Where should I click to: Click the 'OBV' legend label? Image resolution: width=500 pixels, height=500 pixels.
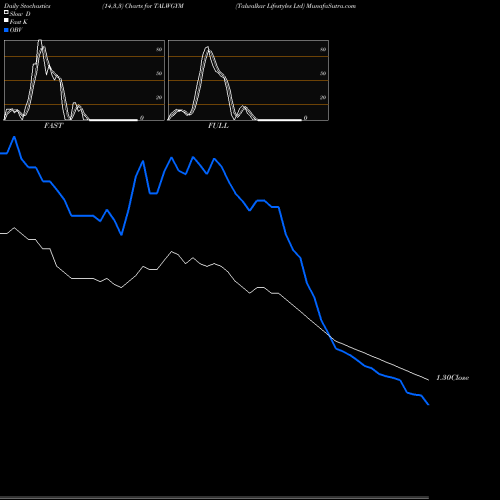(16, 30)
